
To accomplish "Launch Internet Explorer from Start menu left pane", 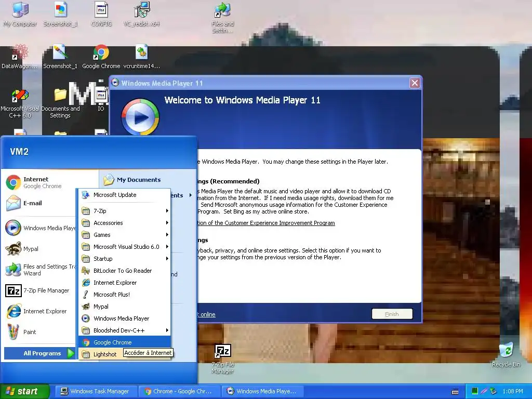I will (40, 311).
